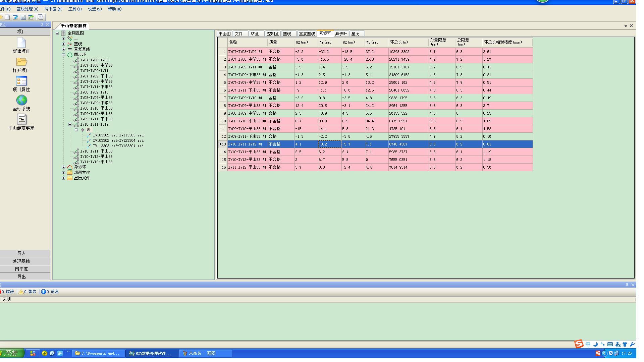This screenshot has height=362, width=644.
Task: Click the 质量 column header
Action: pyautogui.click(x=281, y=42)
